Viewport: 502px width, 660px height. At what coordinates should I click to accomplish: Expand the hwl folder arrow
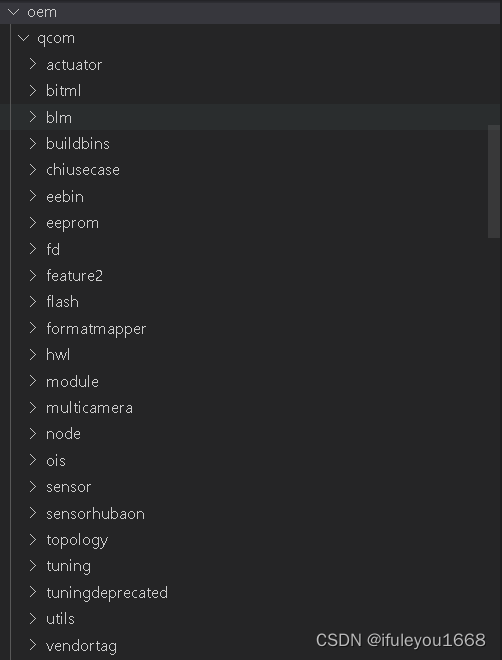click(x=33, y=355)
